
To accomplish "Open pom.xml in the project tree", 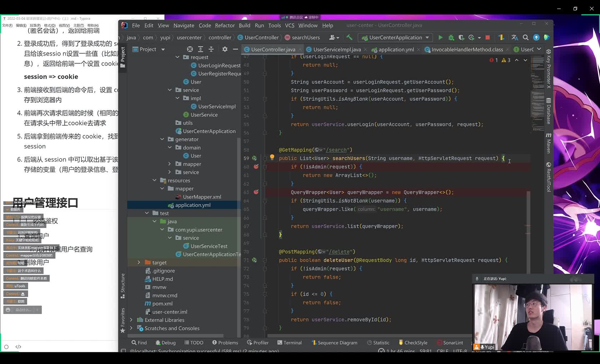I will pos(162,304).
